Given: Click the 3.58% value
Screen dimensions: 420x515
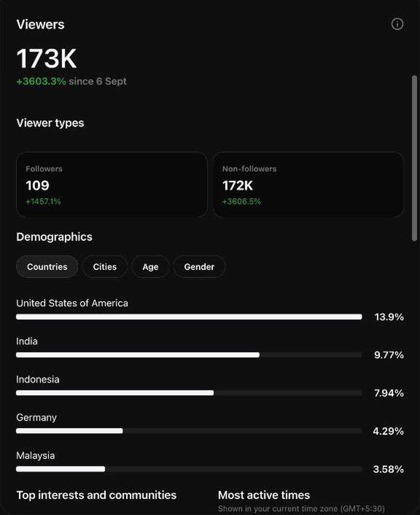Looking at the screenshot, I should pos(388,469).
